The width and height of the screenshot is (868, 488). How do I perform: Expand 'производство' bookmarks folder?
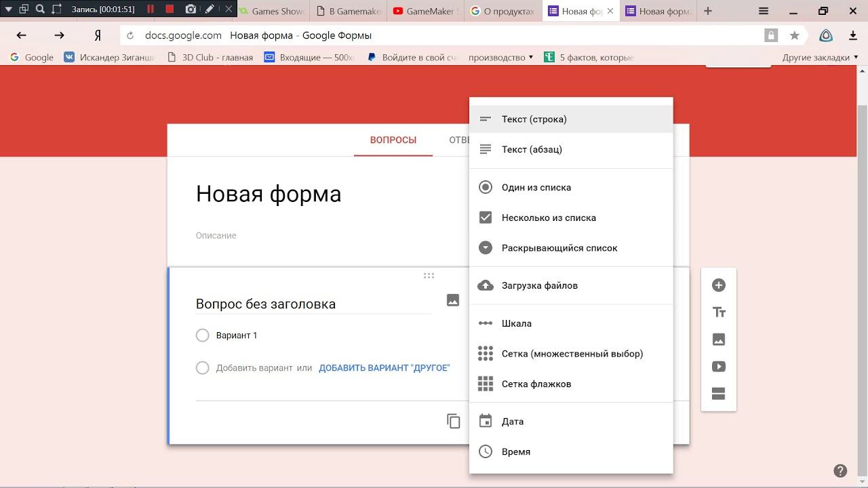coord(500,58)
